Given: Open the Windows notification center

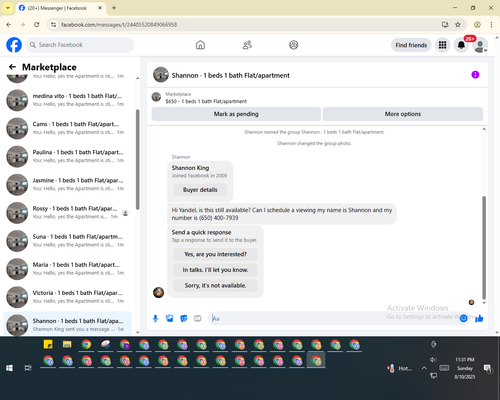Looking at the screenshot, I should click(488, 368).
